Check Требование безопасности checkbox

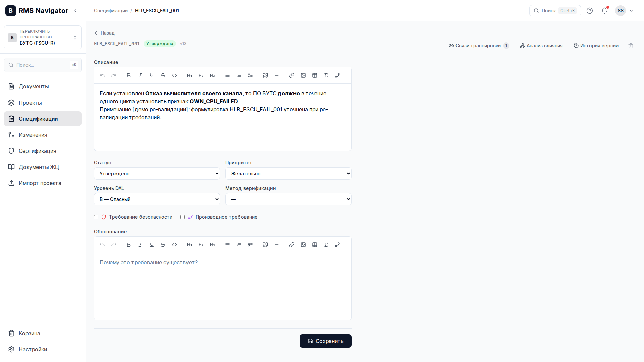pos(96,217)
